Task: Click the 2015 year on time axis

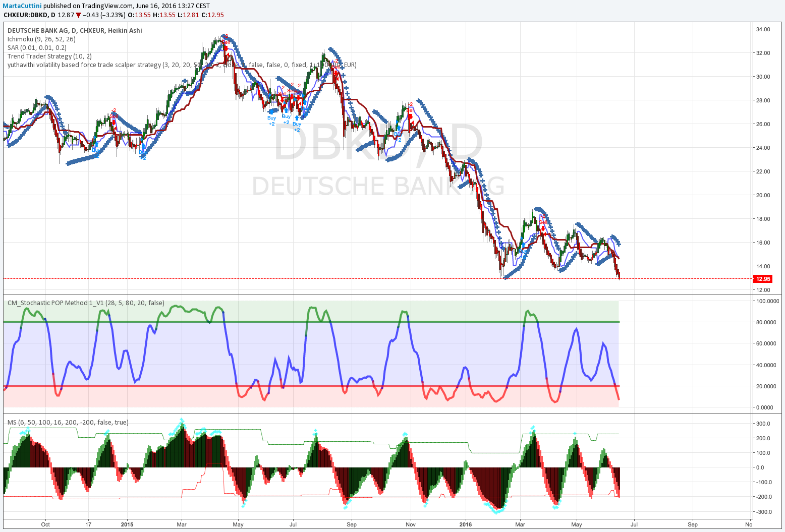Action: 127,524
